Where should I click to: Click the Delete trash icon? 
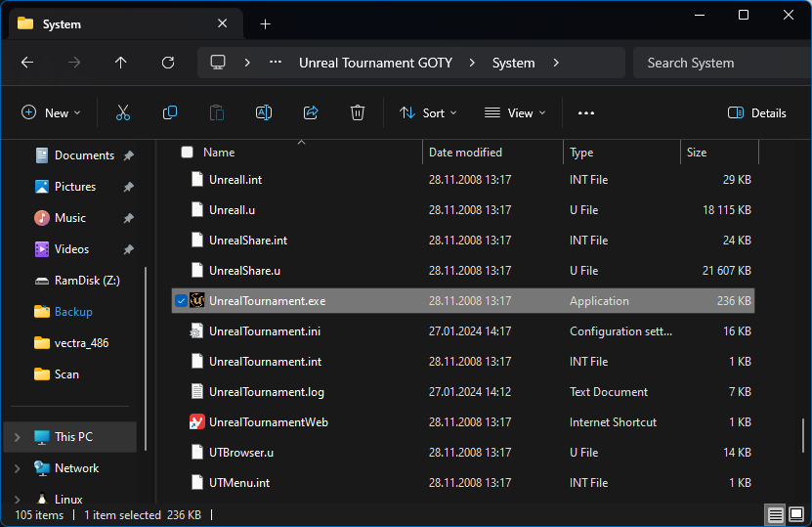(x=358, y=113)
